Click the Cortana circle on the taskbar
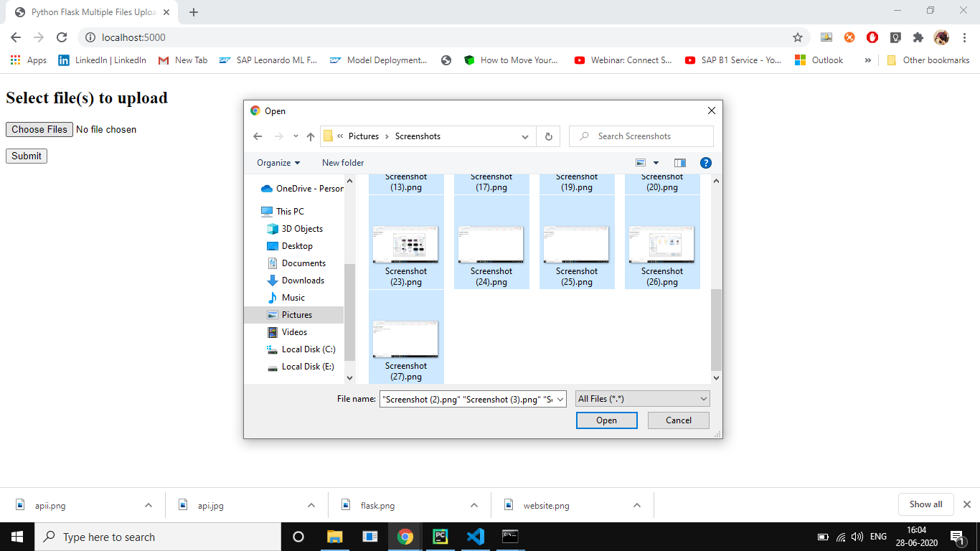The image size is (980, 551). [298, 537]
